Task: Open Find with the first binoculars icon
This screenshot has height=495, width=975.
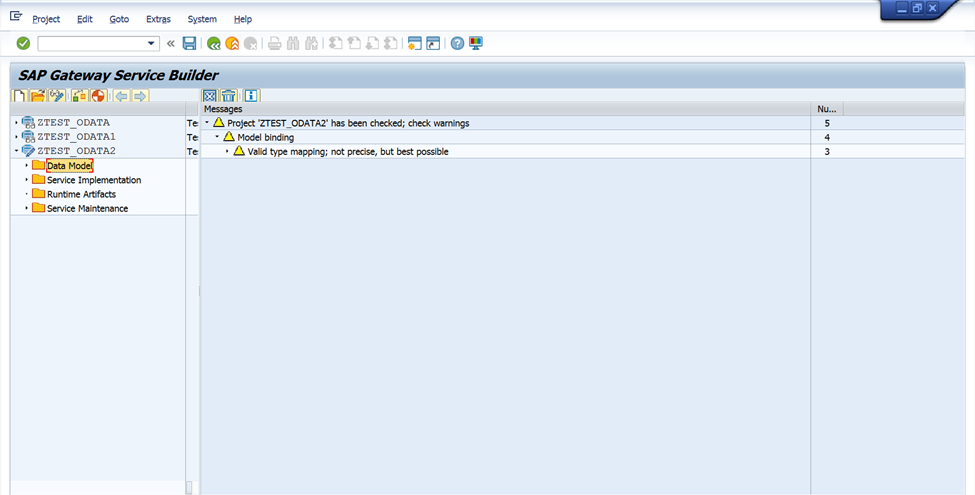Action: [x=293, y=43]
